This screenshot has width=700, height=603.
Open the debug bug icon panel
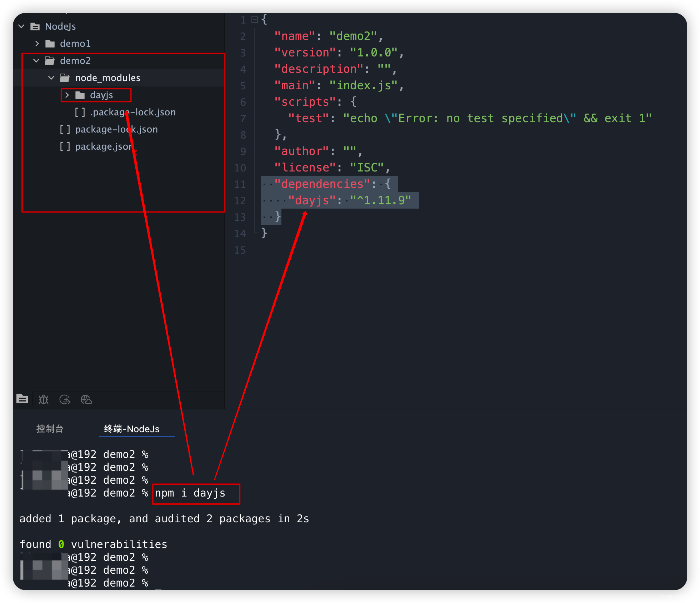(44, 399)
